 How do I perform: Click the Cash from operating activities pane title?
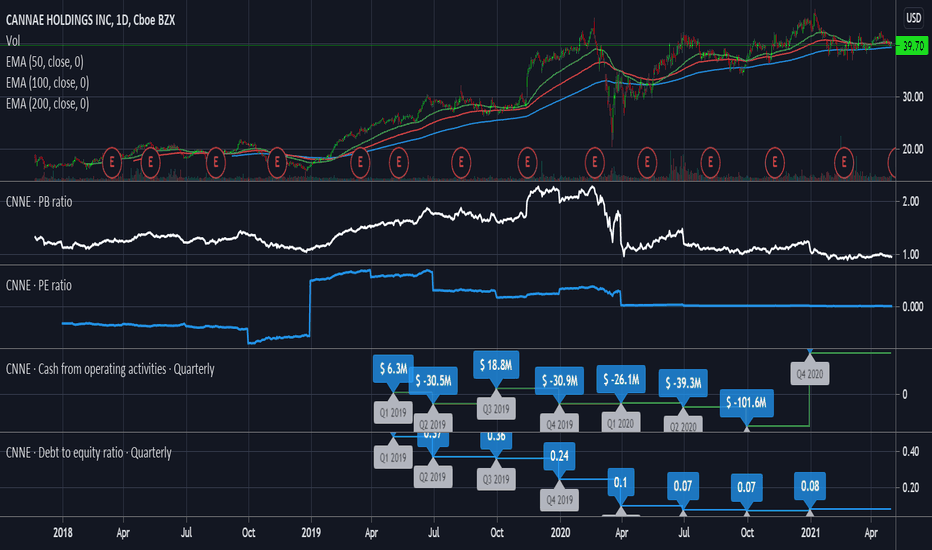[x=110, y=369]
